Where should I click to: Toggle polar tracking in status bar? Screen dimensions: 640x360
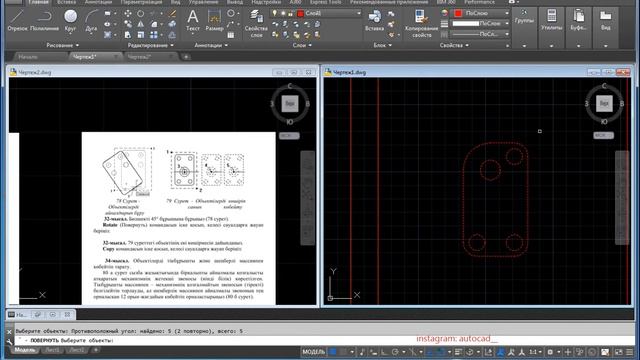395,352
